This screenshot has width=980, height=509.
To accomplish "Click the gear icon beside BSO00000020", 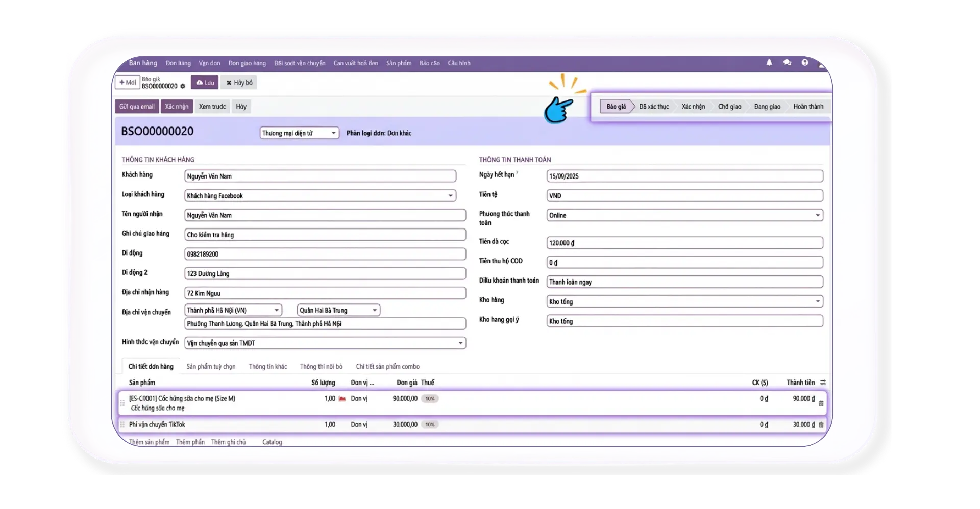I will point(183,87).
